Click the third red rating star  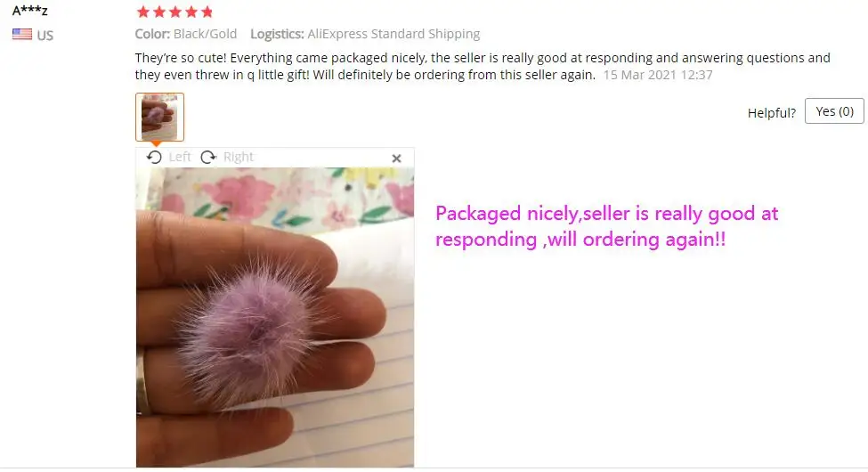(174, 12)
